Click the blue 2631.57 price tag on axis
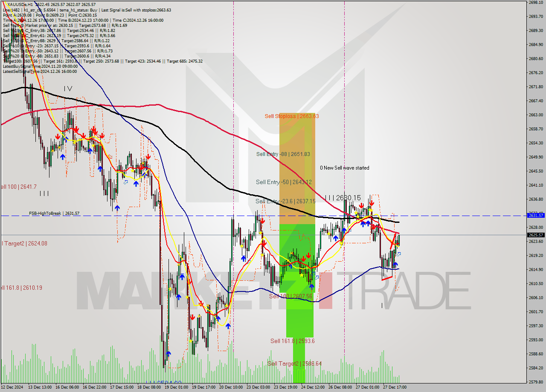 (536, 216)
